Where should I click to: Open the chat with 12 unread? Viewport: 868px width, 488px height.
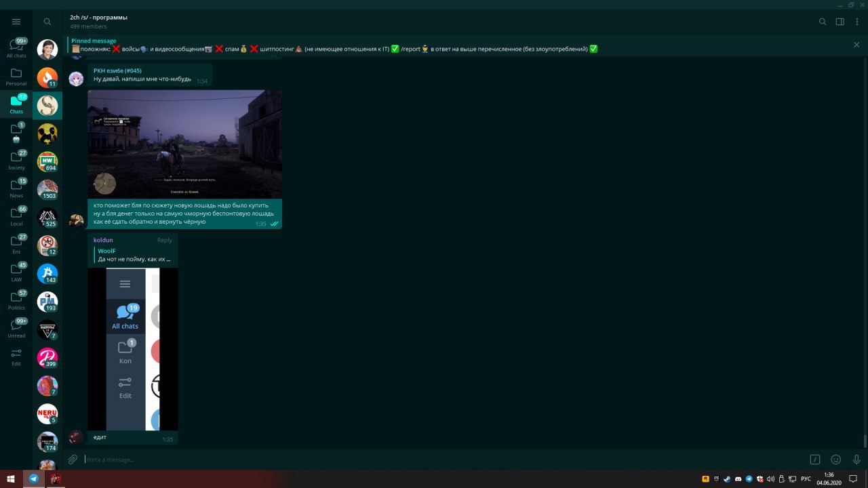pos(47,246)
